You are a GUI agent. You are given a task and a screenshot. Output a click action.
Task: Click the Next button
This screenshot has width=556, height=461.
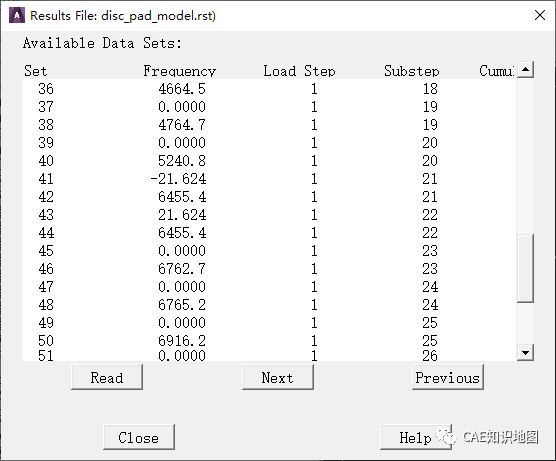[x=278, y=377]
